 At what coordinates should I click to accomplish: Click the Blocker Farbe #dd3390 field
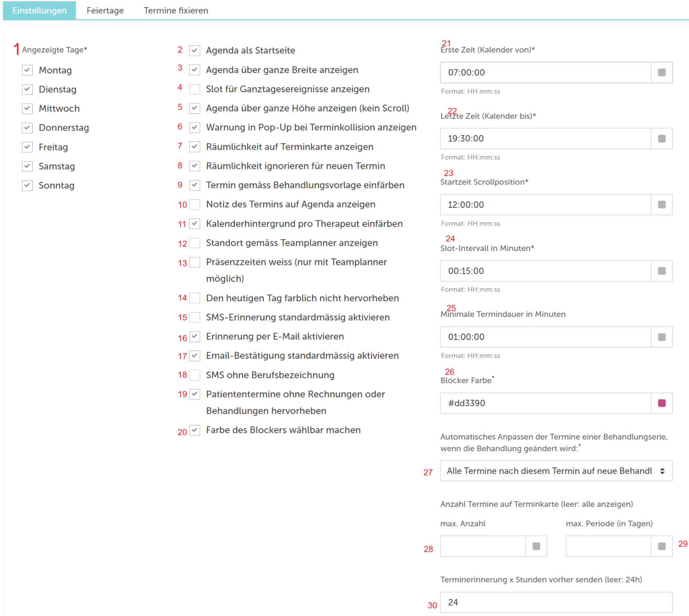(x=546, y=403)
